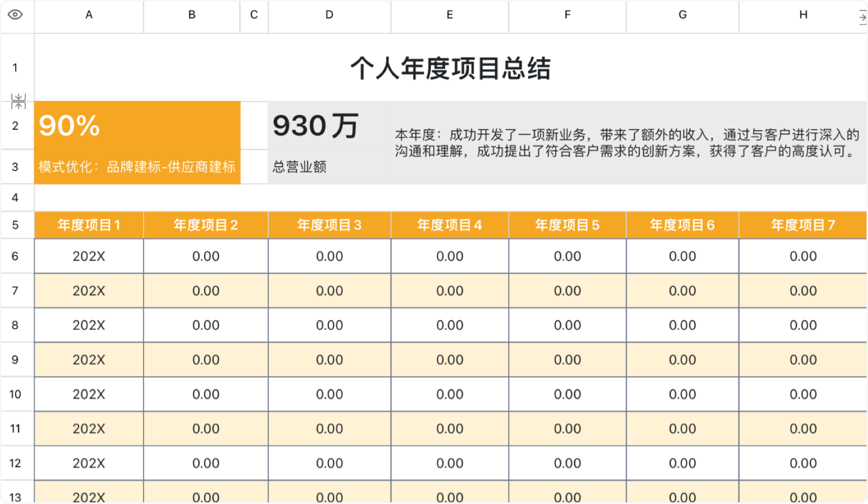Click the 202X cell in row 9
This screenshot has height=504, width=868.
89,360
